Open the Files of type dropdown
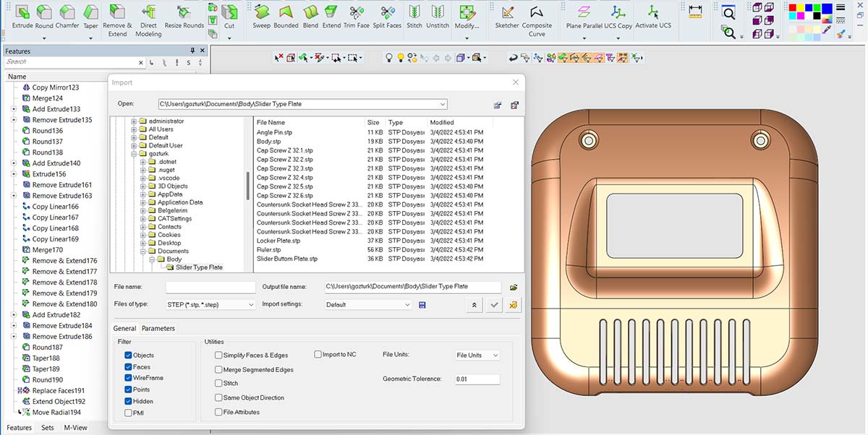The height and width of the screenshot is (435, 868). [210, 305]
